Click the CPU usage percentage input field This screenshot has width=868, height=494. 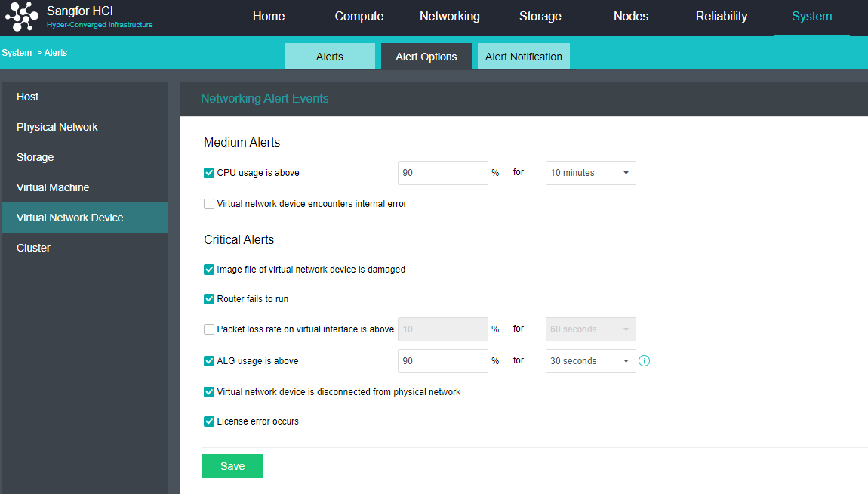point(442,173)
